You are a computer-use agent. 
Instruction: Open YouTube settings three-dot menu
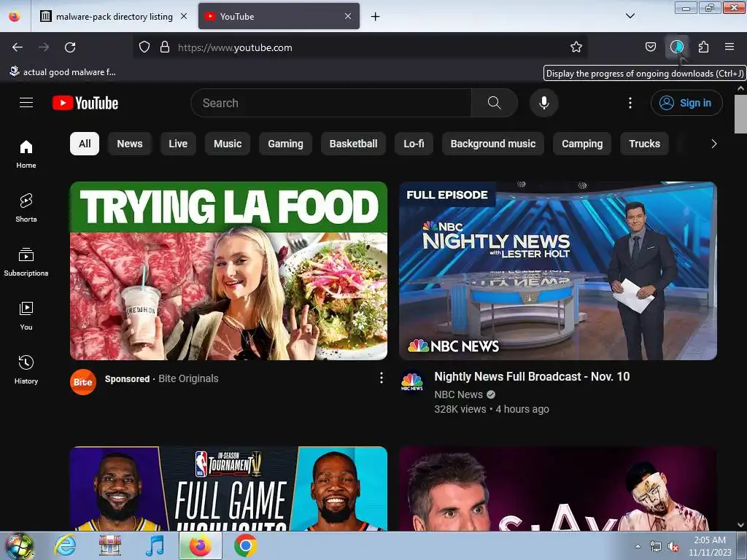pyautogui.click(x=630, y=103)
